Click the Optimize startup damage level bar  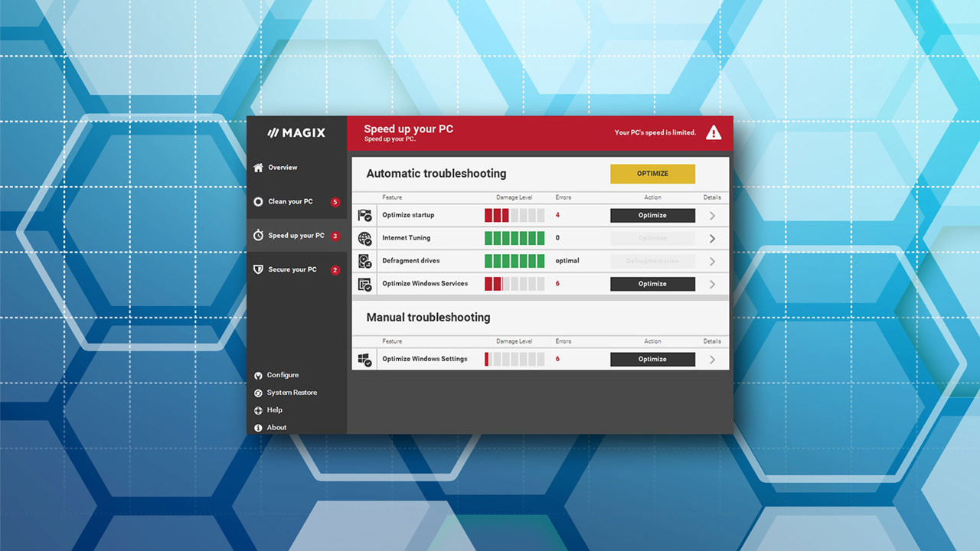[514, 216]
